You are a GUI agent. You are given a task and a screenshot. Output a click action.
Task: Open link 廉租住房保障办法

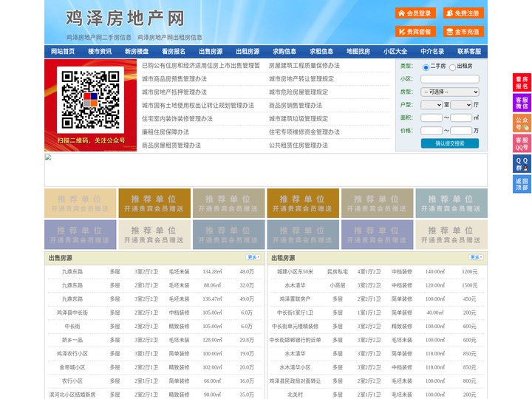coord(166,132)
